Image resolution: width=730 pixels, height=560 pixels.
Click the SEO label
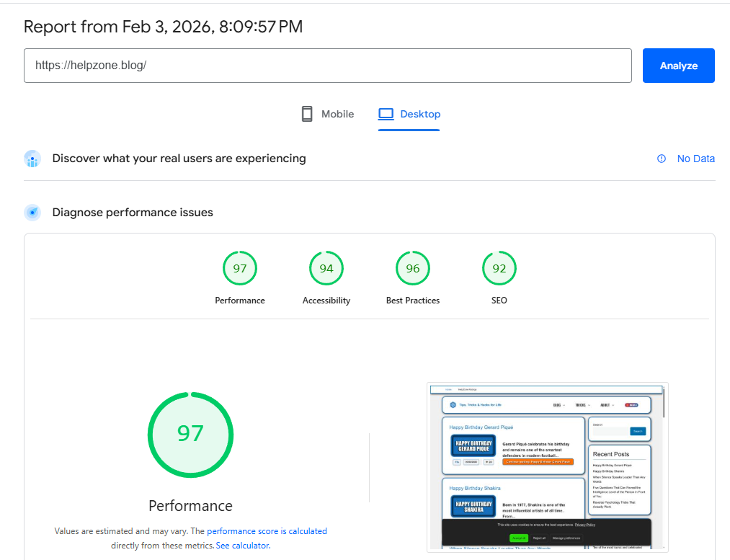(499, 301)
